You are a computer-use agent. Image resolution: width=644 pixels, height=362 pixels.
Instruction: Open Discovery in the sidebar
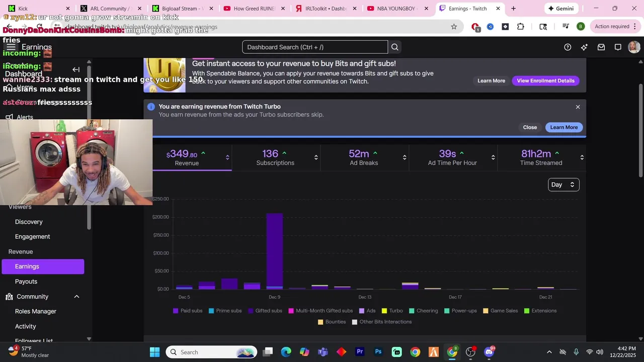29,222
